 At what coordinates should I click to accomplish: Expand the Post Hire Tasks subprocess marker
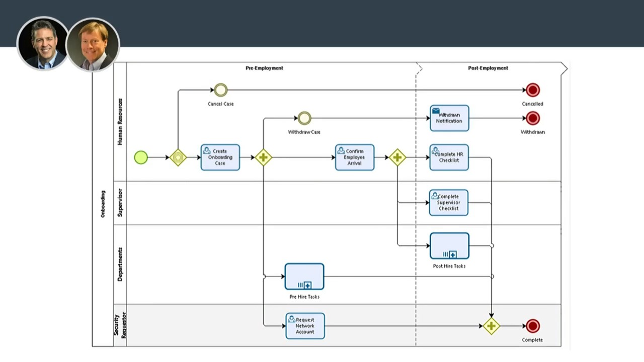452,255
